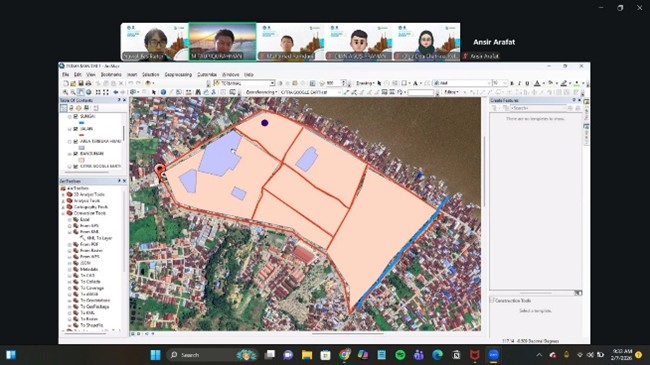This screenshot has height=365, width=650.
Task: Click Fixed Zoom In arrows icon
Action: tap(98, 92)
